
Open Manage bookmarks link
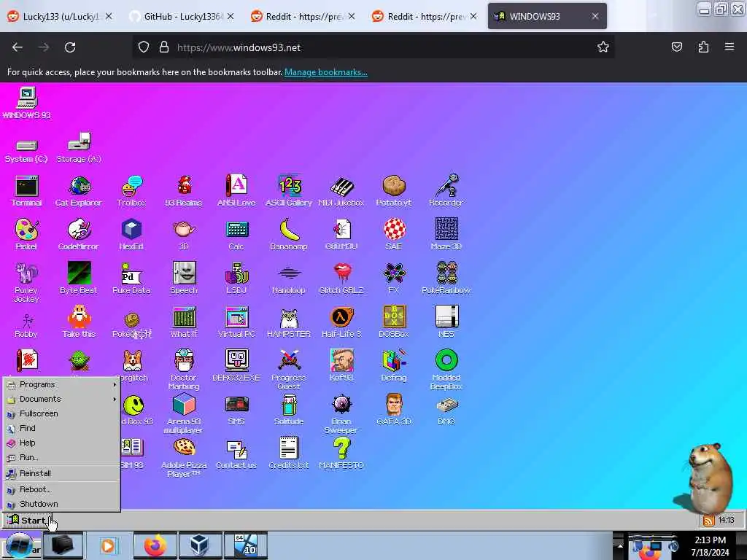[326, 72]
